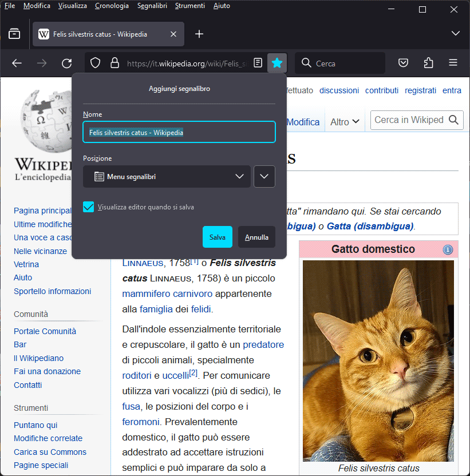Open the Ultime modifiche sidebar link
Viewport: 470px width, 476px height.
43,224
